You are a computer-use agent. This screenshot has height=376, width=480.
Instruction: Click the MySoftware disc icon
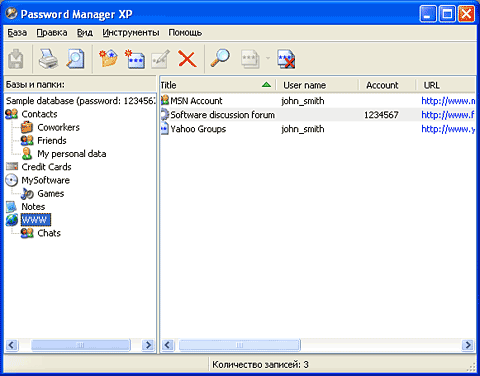12,180
